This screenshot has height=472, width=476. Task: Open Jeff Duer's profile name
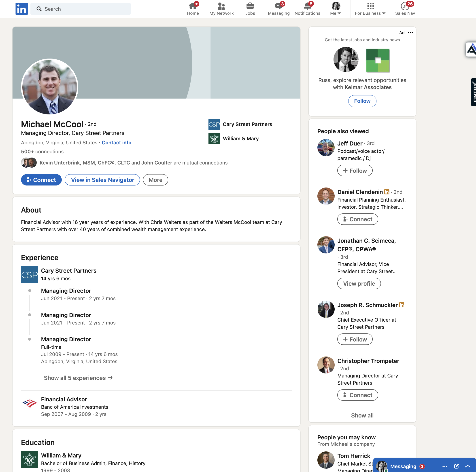(x=350, y=143)
